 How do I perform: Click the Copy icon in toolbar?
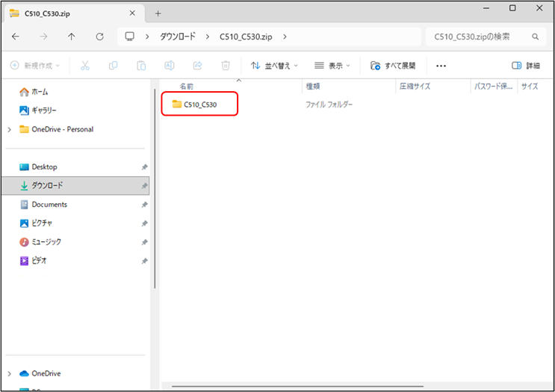tap(113, 66)
